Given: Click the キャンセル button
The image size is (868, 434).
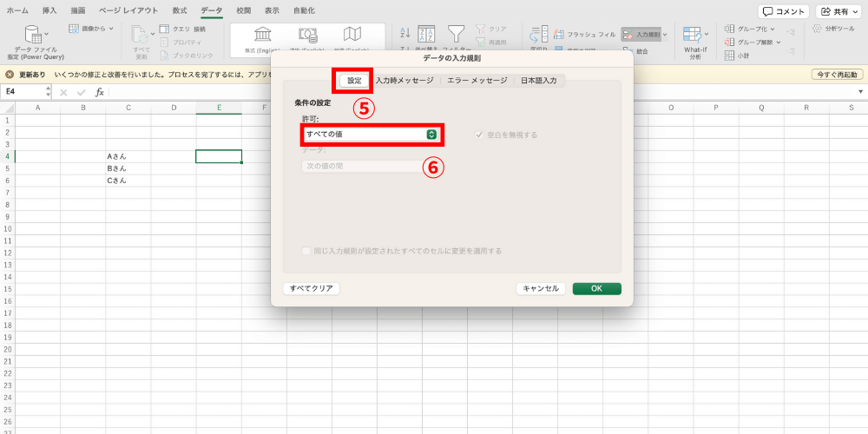Looking at the screenshot, I should tap(541, 288).
